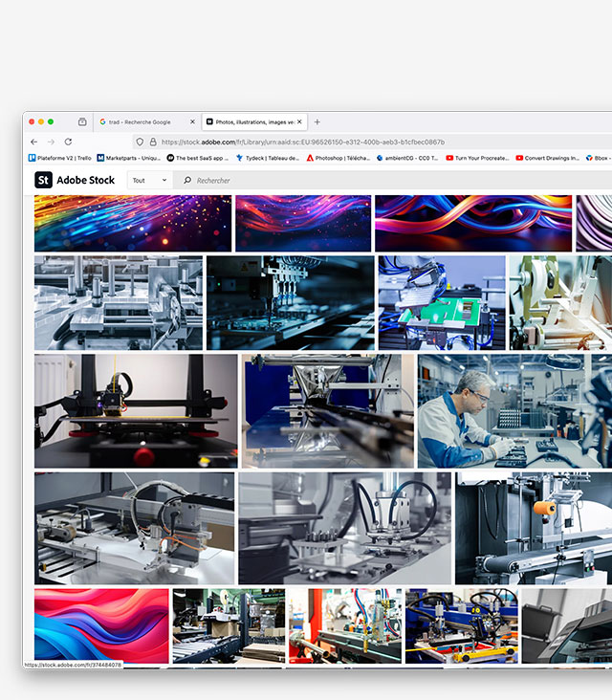Click the 'Adobe Stock' wordmark text

[x=86, y=180]
